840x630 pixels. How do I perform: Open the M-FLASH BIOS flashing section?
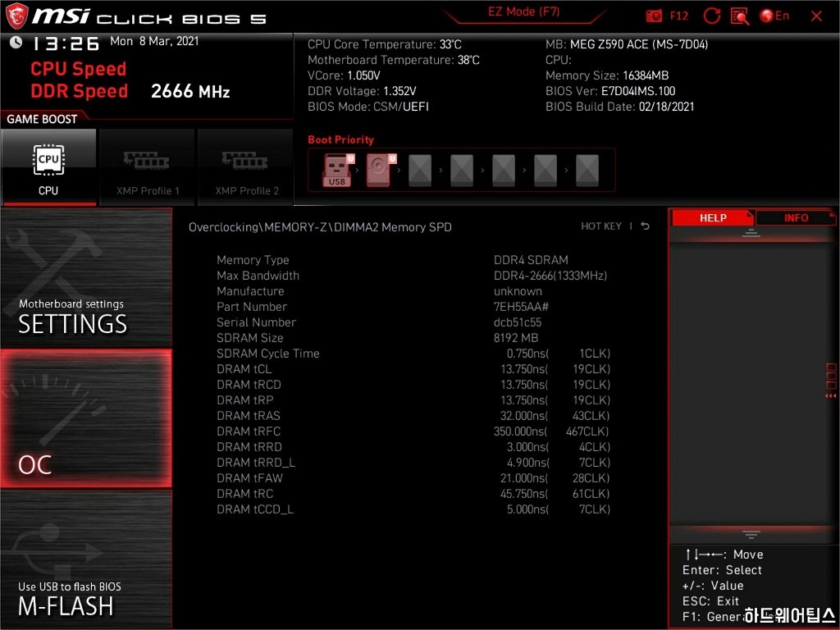[86, 559]
